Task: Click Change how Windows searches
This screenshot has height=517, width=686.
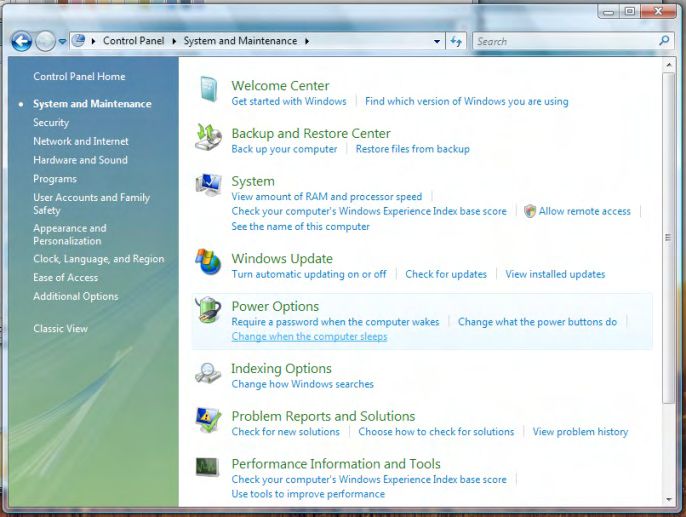Action: (302, 384)
